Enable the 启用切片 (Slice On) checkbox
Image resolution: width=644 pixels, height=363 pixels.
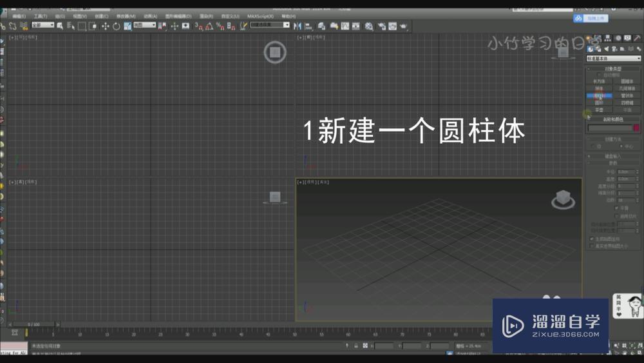[x=616, y=216]
